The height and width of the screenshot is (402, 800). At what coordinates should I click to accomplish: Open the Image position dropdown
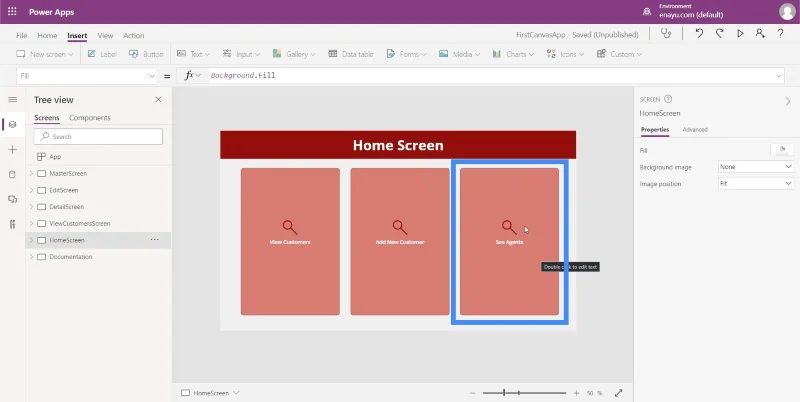(x=756, y=184)
